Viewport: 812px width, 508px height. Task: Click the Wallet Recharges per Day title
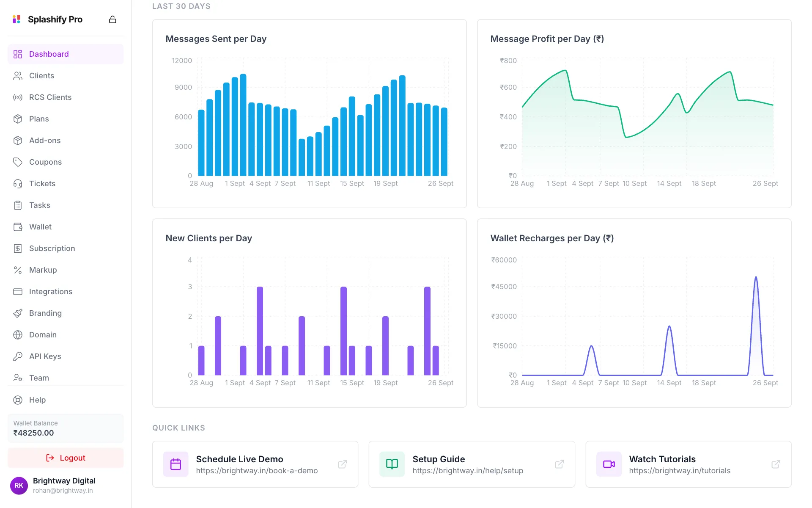(x=552, y=238)
